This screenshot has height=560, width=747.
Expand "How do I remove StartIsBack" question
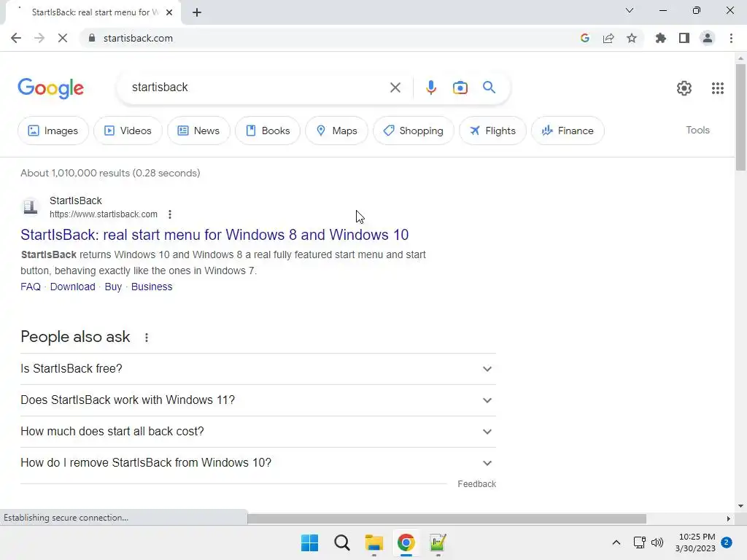(x=258, y=463)
